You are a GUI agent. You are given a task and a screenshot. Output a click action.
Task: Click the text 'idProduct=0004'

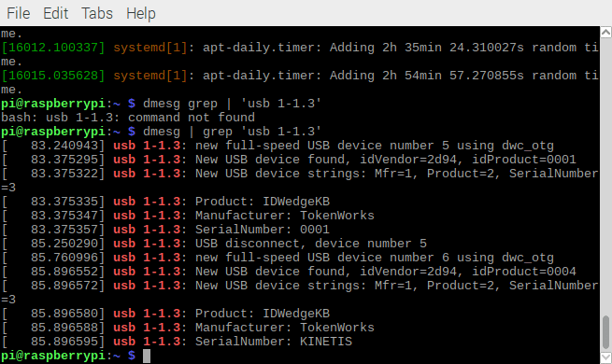(524, 272)
